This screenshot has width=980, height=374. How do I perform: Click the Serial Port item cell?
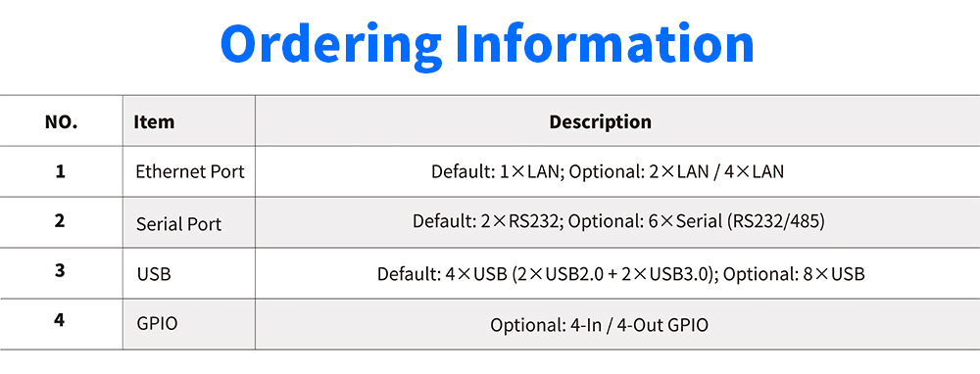[189, 222]
